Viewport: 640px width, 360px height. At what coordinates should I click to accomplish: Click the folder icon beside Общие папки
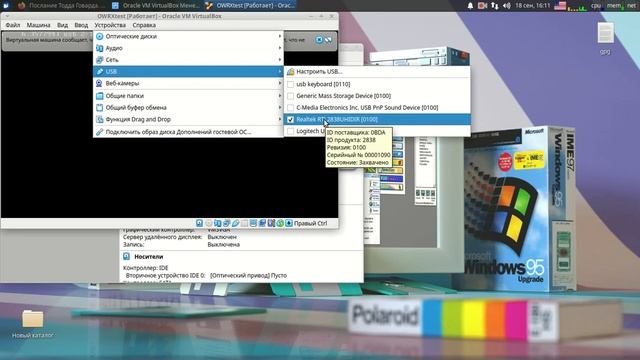tap(99, 96)
